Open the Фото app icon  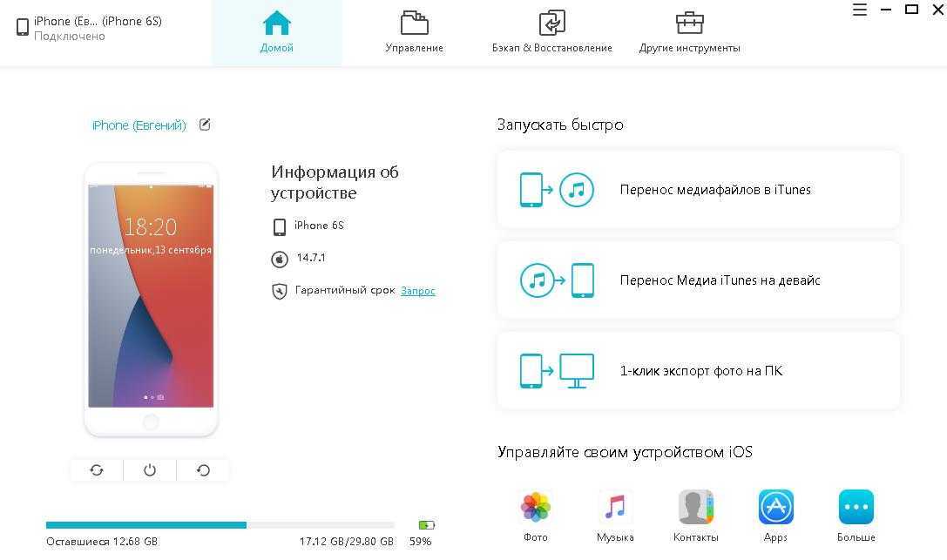[x=535, y=506]
